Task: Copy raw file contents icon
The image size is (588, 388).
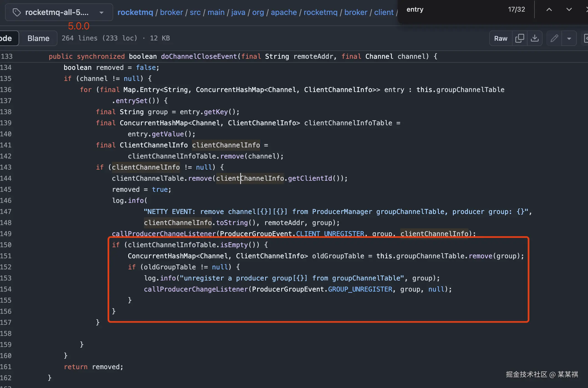Action: click(519, 38)
